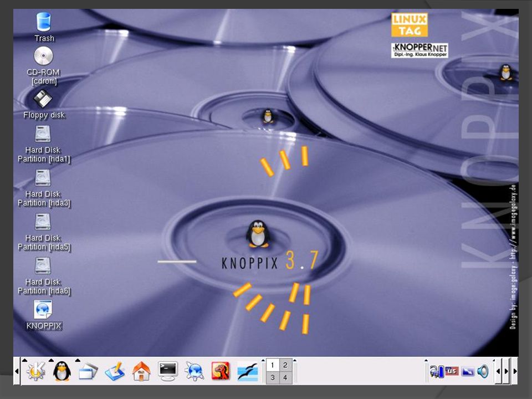Launch the Konsole terminal from panel
The width and height of the screenshot is (532, 399).
click(x=168, y=371)
